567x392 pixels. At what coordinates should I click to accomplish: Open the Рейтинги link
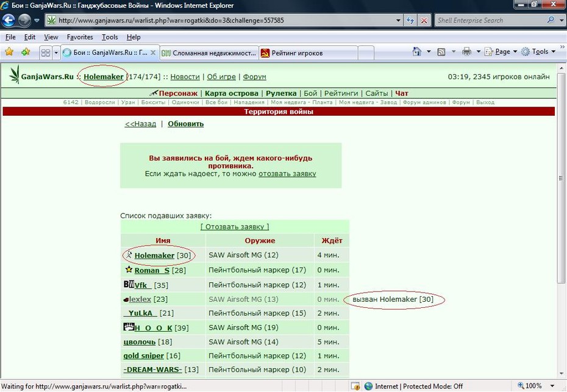click(341, 93)
